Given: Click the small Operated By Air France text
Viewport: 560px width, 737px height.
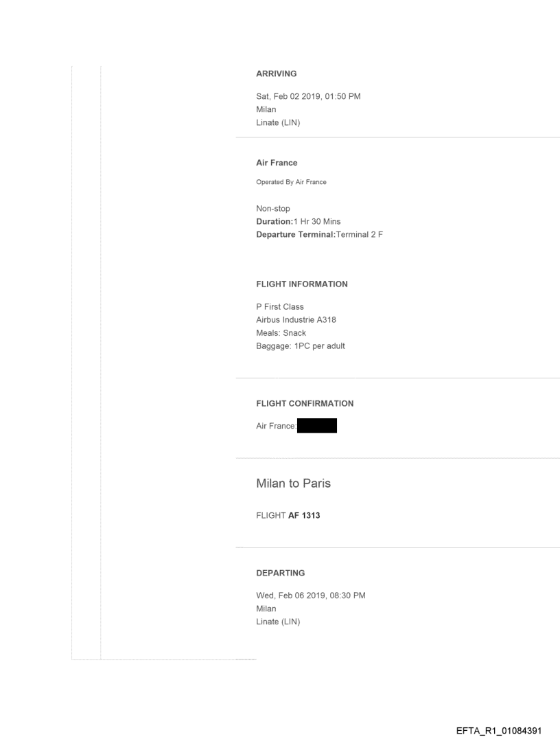Looking at the screenshot, I should click(x=291, y=182).
